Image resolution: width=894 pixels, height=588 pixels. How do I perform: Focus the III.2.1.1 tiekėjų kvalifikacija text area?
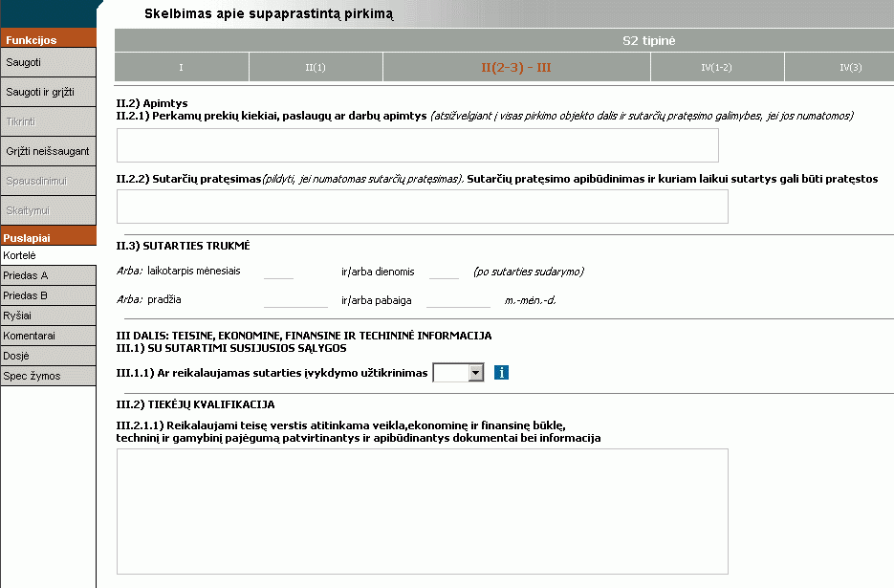[423, 512]
